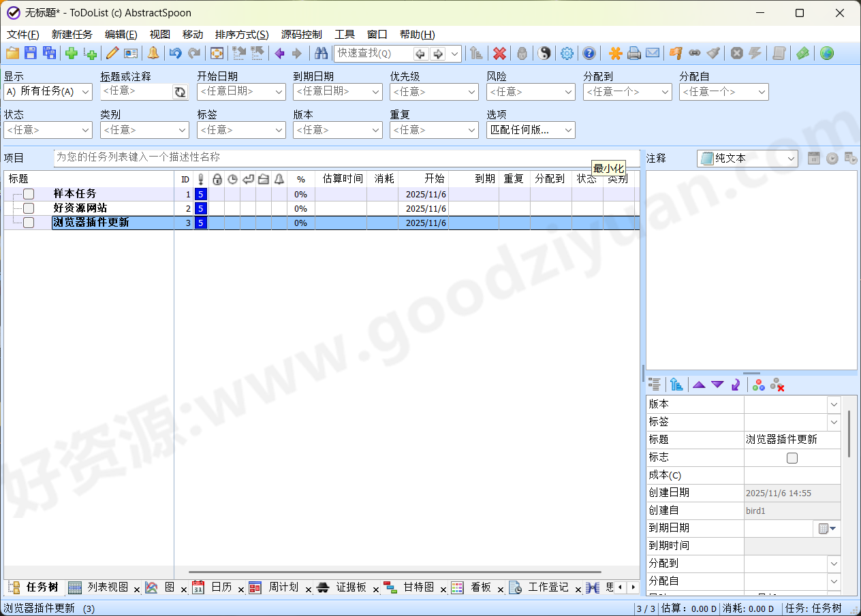Create a new task with the green plus icon
The image size is (861, 616).
coord(72,53)
